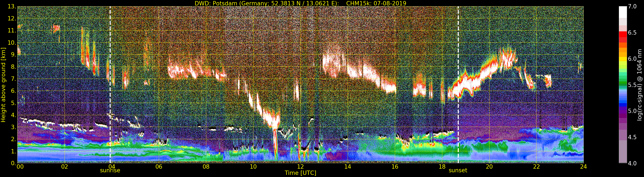Click the color scale bar
This screenshot has height=177, width=644.
pos(623,85)
